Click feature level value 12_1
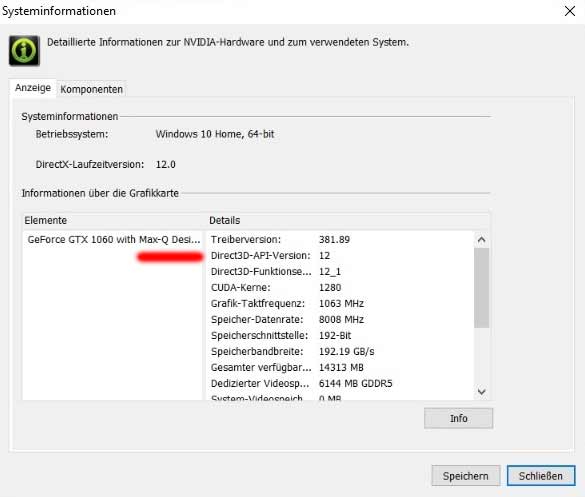Screen dimensions: 585x497 click(x=330, y=272)
